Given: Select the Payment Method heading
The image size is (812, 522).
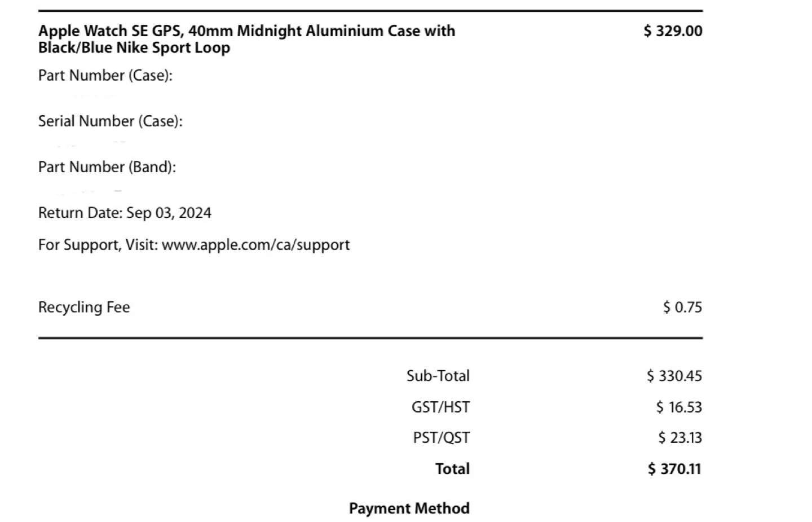Looking at the screenshot, I should [x=409, y=508].
